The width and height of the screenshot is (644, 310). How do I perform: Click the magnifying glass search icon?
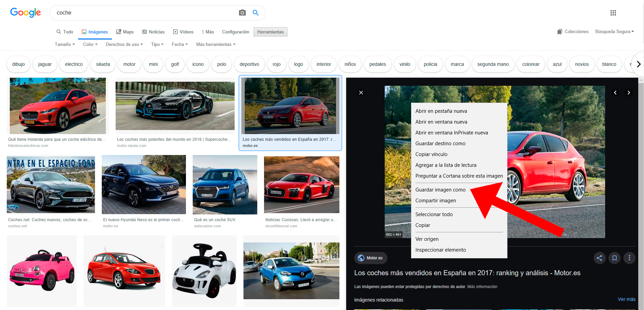click(256, 12)
